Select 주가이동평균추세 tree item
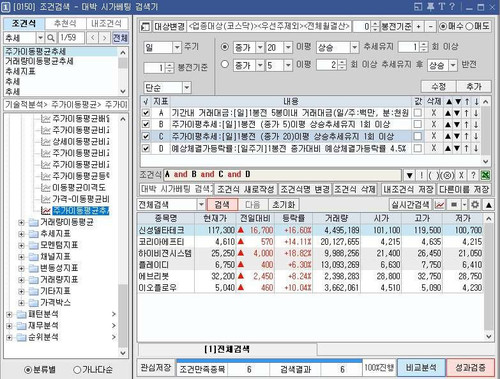The width and height of the screenshot is (500, 379). [x=80, y=211]
